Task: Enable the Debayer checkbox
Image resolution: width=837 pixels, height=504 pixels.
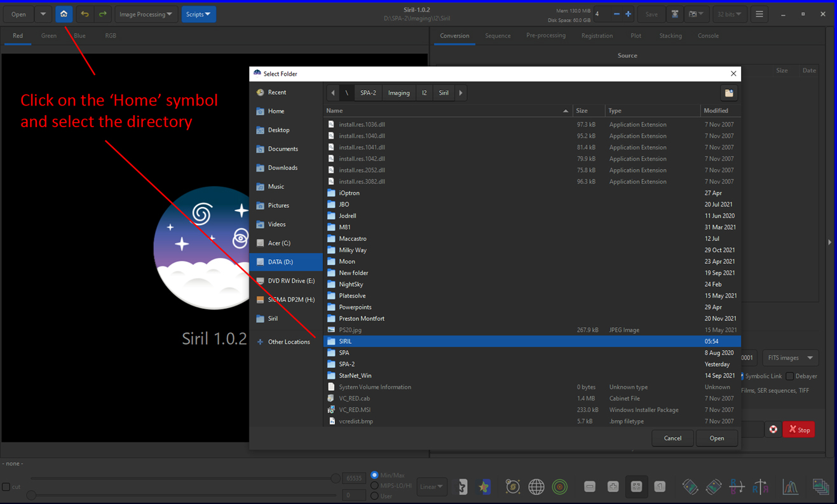Action: point(789,376)
